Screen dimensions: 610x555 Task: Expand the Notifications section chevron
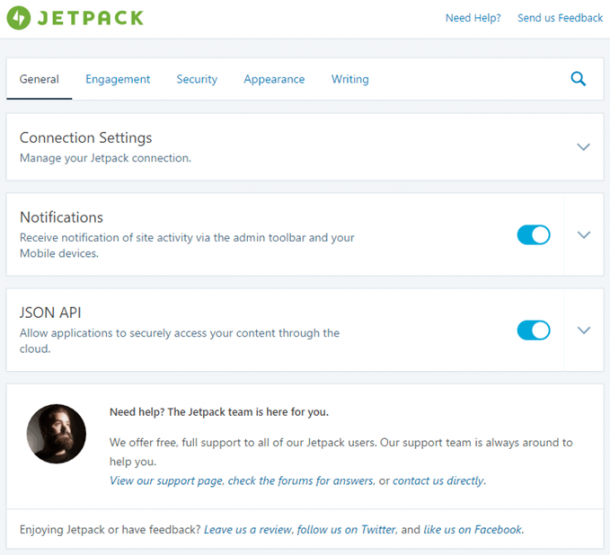584,235
